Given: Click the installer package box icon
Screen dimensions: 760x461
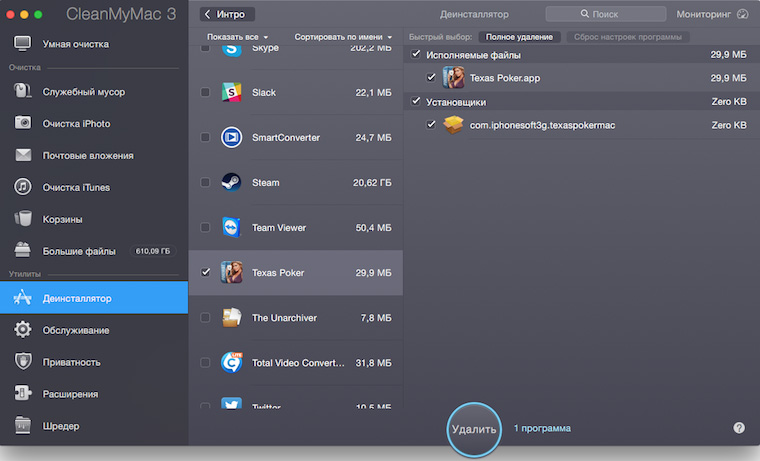Looking at the screenshot, I should [x=454, y=125].
